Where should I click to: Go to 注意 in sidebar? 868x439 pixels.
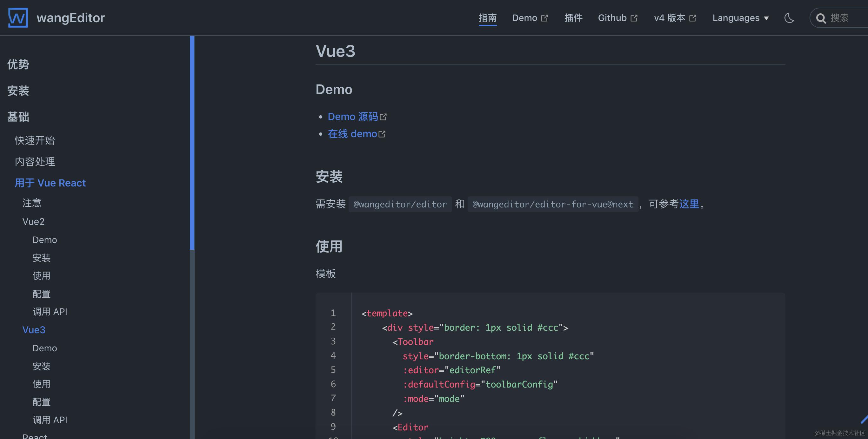pyautogui.click(x=32, y=203)
